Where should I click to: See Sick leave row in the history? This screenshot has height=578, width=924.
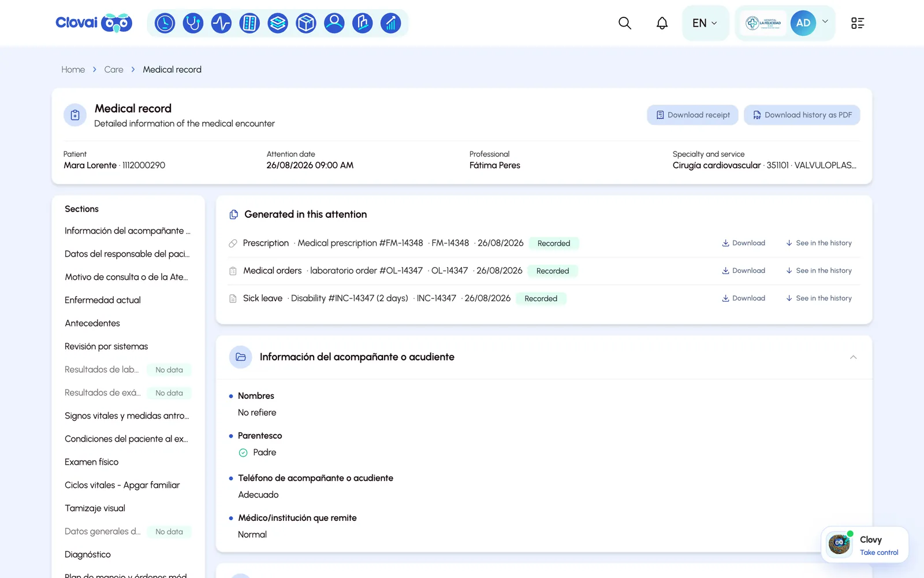click(818, 299)
